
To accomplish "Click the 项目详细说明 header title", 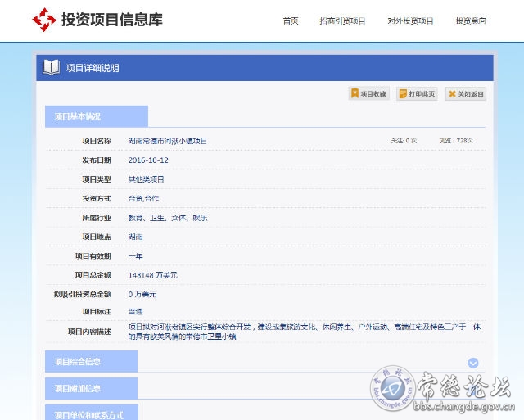I will tap(93, 68).
